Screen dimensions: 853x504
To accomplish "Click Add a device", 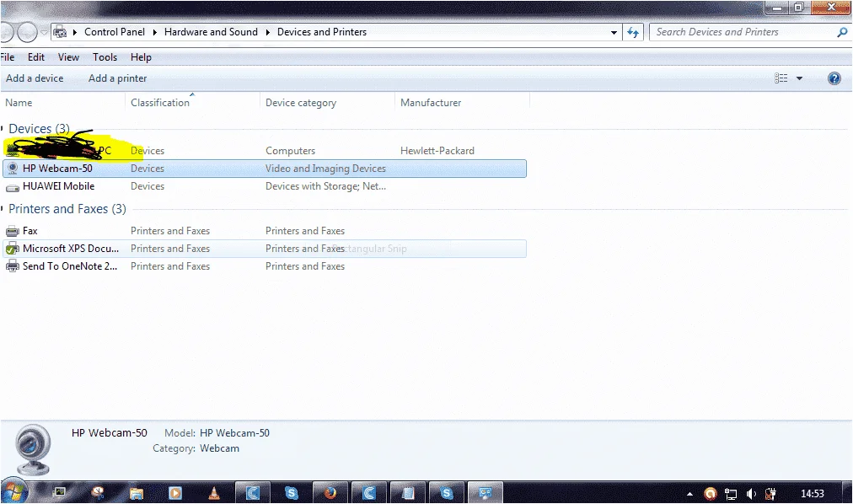I will 35,78.
